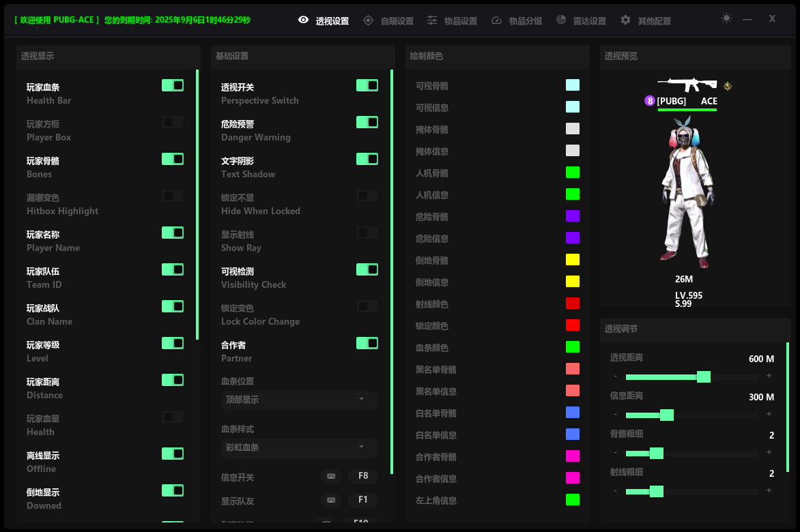Expand the 血条样式 dropdown showing 彩虹血条

tap(299, 447)
